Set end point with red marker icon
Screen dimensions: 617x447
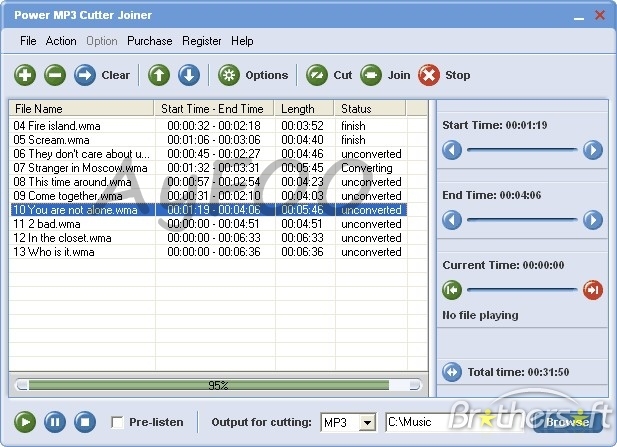(593, 290)
